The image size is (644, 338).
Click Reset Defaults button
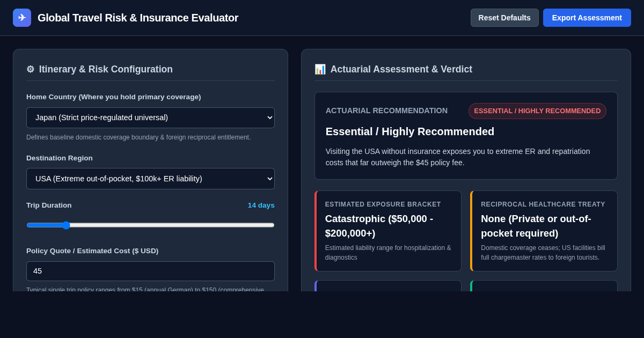point(504,18)
